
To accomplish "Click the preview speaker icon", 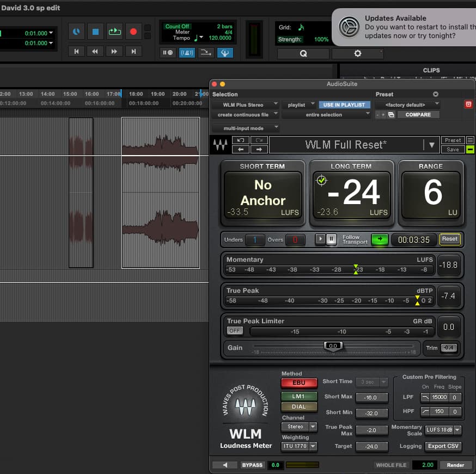I will pos(225,465).
